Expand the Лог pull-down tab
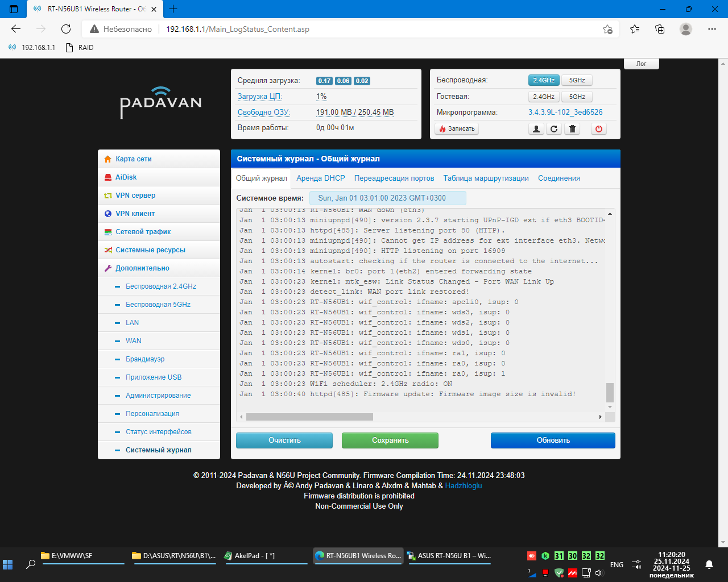 [x=641, y=64]
